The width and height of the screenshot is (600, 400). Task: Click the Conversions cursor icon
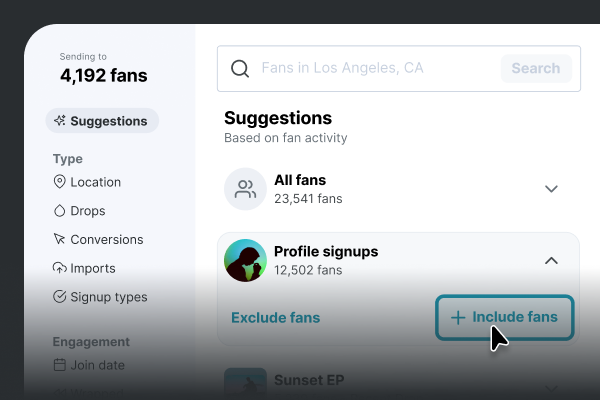(x=59, y=239)
